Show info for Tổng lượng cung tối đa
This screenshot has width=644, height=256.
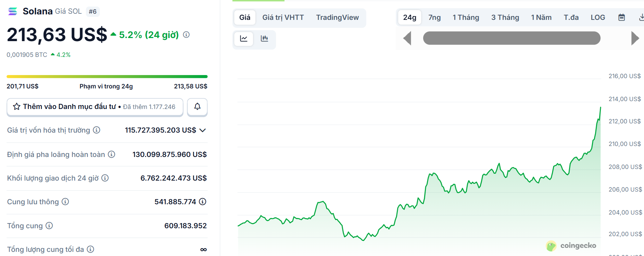click(x=90, y=249)
